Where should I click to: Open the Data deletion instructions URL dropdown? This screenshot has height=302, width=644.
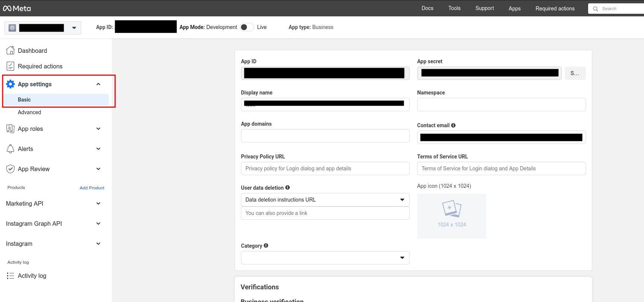pyautogui.click(x=325, y=200)
